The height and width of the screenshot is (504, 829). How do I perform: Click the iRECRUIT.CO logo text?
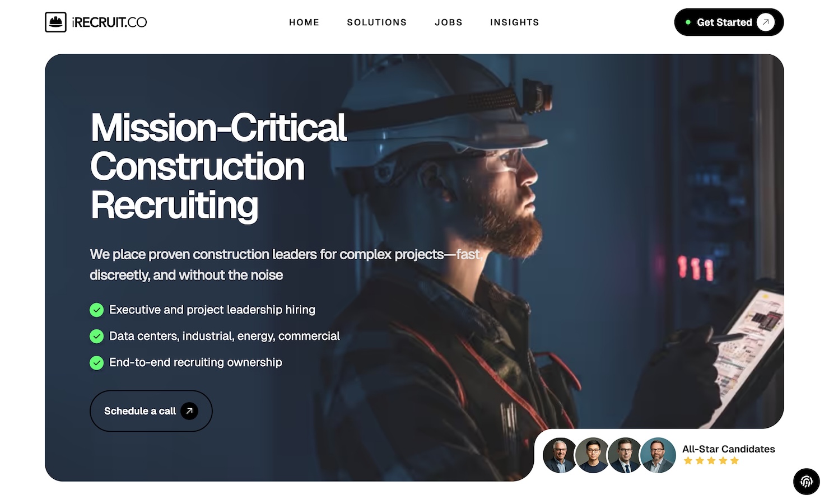(109, 22)
